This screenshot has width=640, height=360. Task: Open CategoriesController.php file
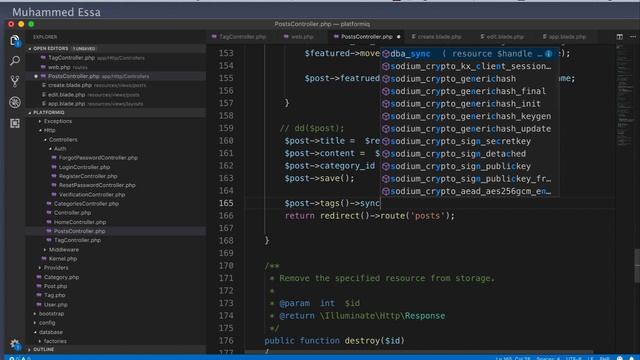coord(86,204)
